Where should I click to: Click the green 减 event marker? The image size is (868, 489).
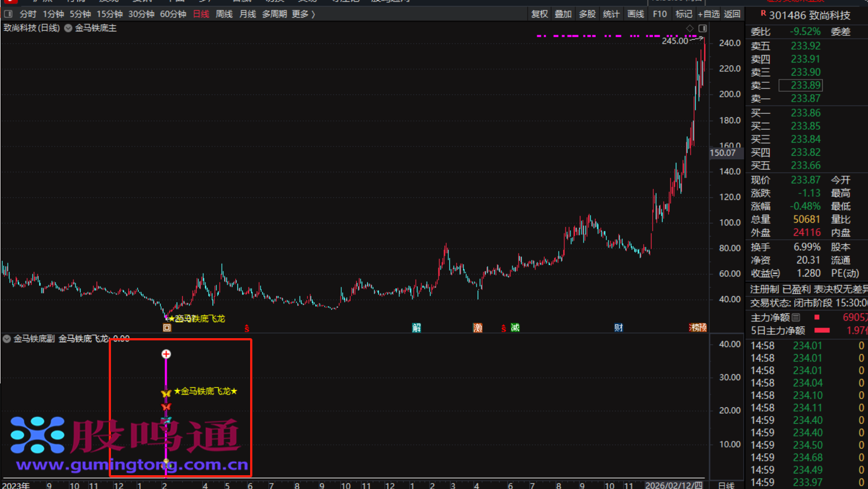515,328
